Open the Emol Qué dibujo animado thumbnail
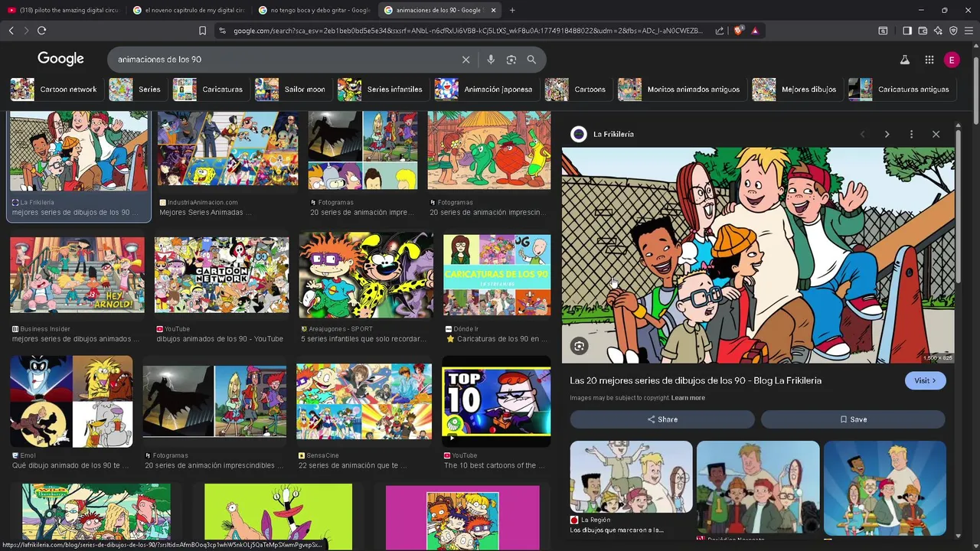The height and width of the screenshot is (551, 980). tap(71, 402)
